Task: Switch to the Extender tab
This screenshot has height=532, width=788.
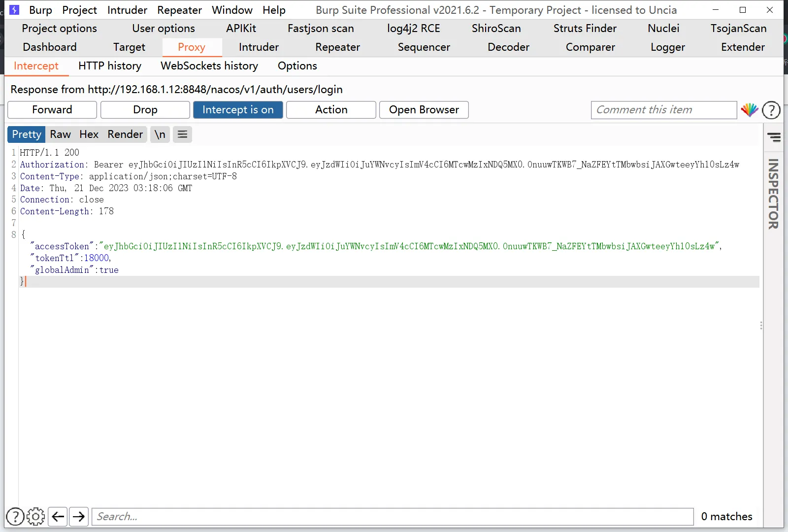Action: point(743,47)
